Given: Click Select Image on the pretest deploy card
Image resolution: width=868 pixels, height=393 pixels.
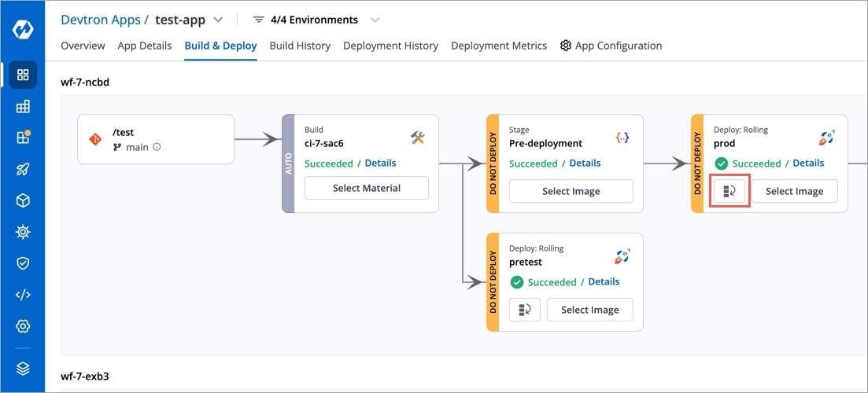Looking at the screenshot, I should [x=589, y=310].
